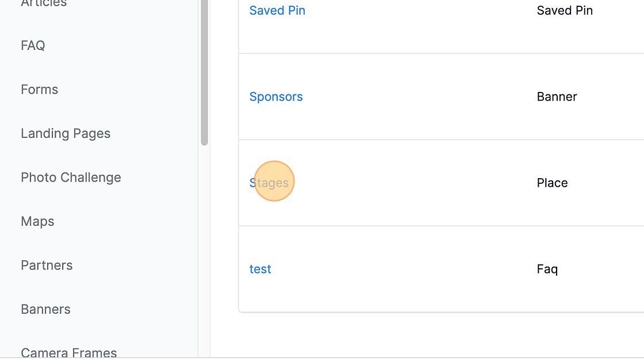644x362 pixels.
Task: Open the test link
Action: pos(260,269)
